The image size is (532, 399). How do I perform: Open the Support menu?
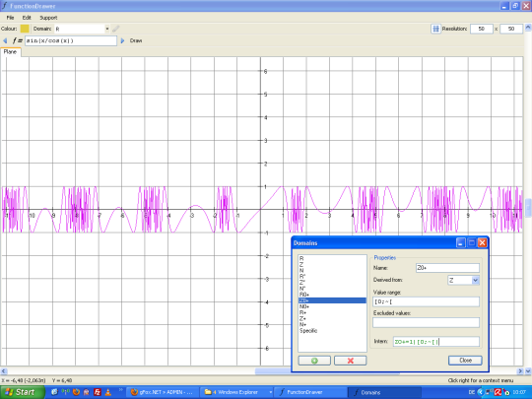(48, 18)
